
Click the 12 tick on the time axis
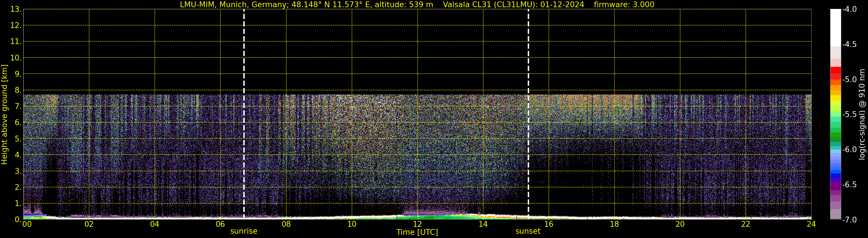(417, 224)
